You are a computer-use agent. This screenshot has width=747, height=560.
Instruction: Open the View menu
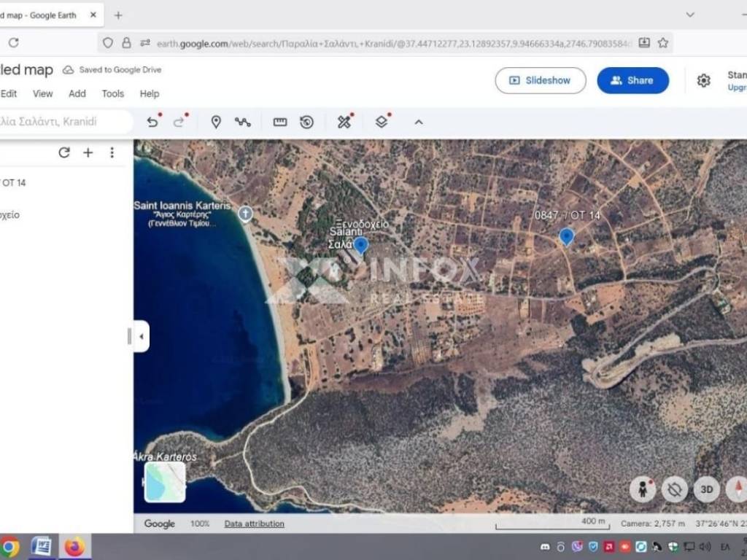[42, 93]
